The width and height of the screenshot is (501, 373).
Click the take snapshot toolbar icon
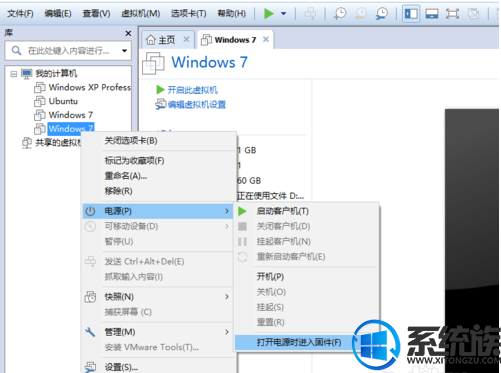coord(340,14)
